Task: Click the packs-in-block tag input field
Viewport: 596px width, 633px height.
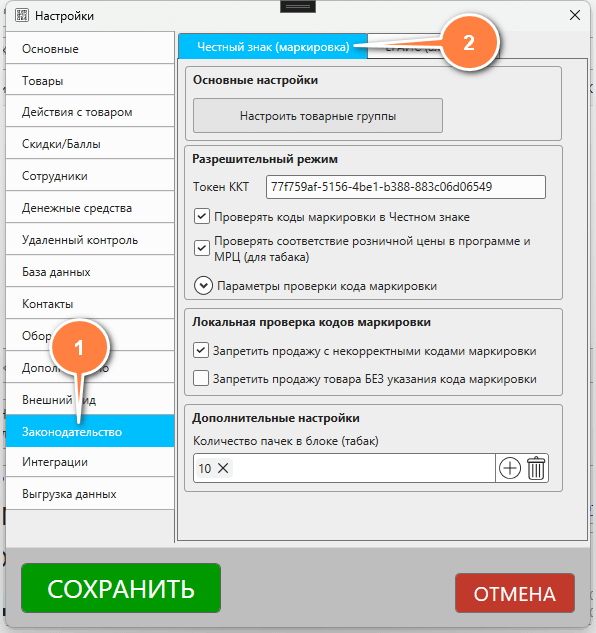Action: coord(344,468)
